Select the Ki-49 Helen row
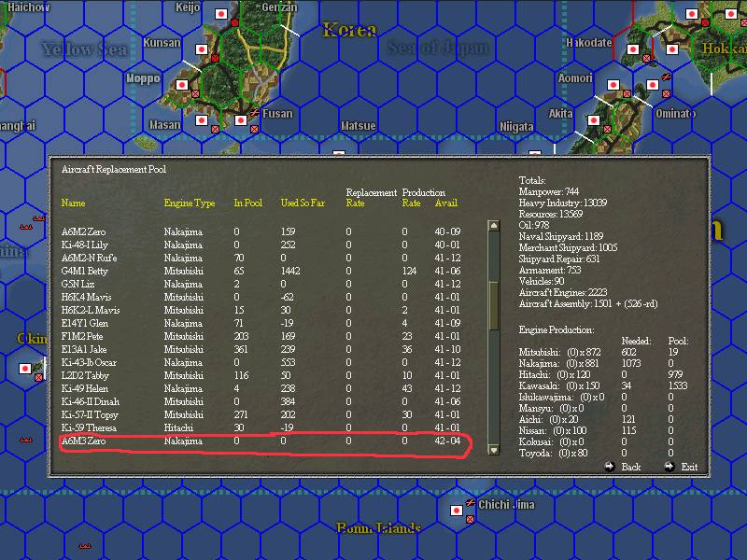 (x=261, y=388)
